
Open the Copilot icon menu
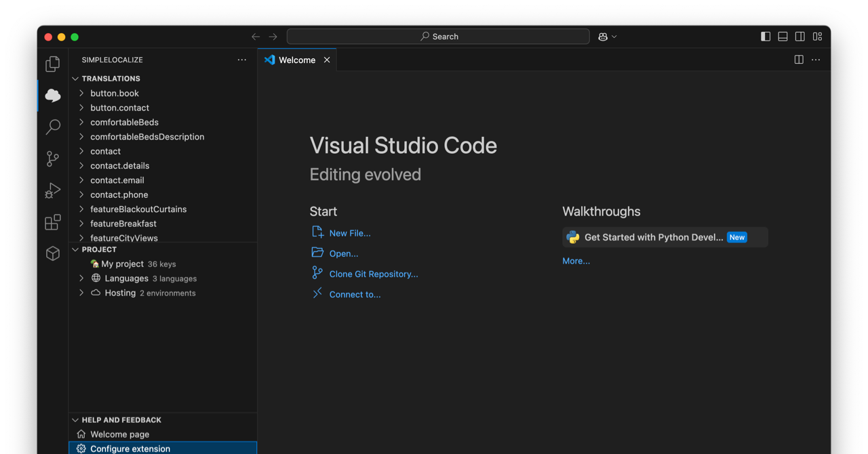[x=603, y=37]
